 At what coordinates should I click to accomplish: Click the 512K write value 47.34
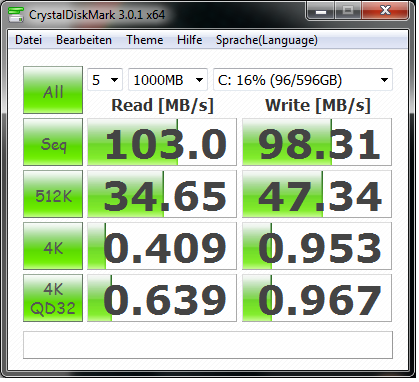317,194
